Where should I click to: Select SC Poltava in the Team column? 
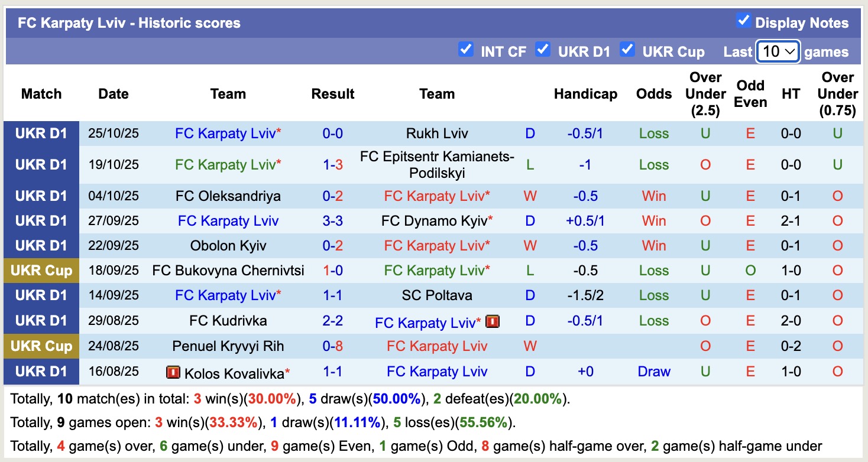(436, 295)
